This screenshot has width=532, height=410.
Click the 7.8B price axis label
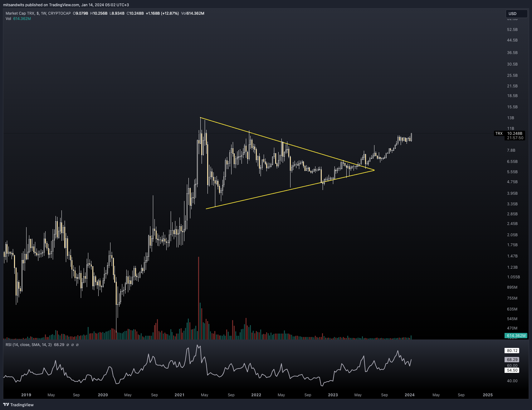pos(511,150)
